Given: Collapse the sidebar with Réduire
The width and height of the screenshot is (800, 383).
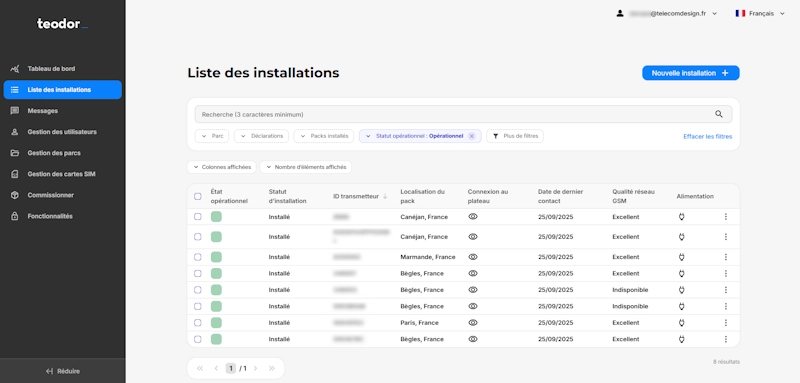Looking at the screenshot, I should [x=63, y=371].
